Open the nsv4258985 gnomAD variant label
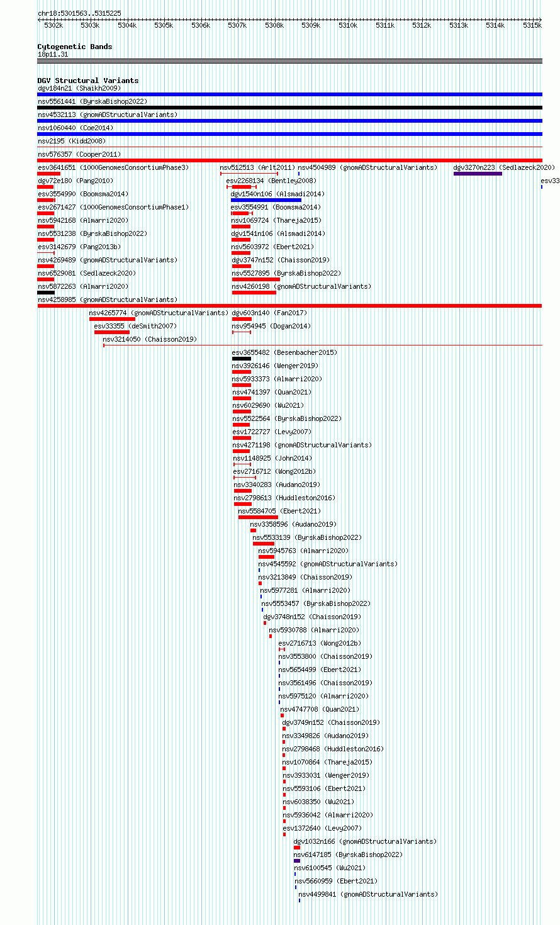This screenshot has height=925, width=560. [108, 300]
